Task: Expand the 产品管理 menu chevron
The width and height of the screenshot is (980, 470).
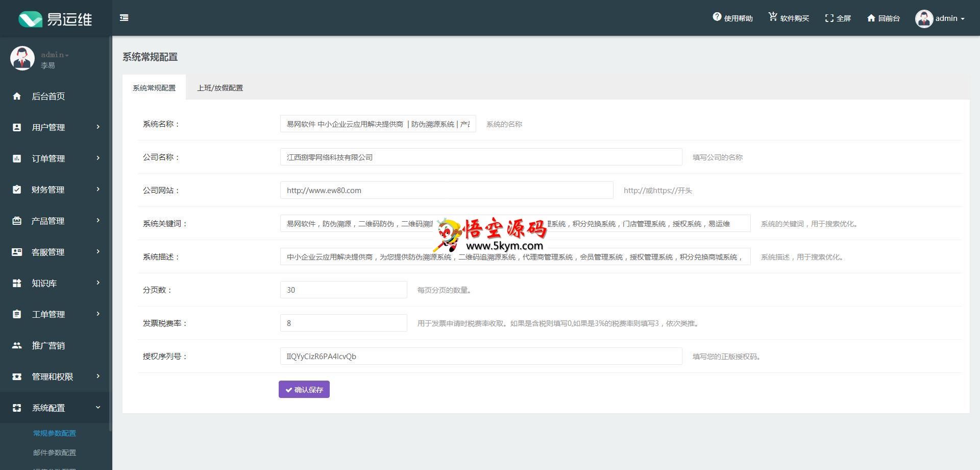Action: click(98, 220)
